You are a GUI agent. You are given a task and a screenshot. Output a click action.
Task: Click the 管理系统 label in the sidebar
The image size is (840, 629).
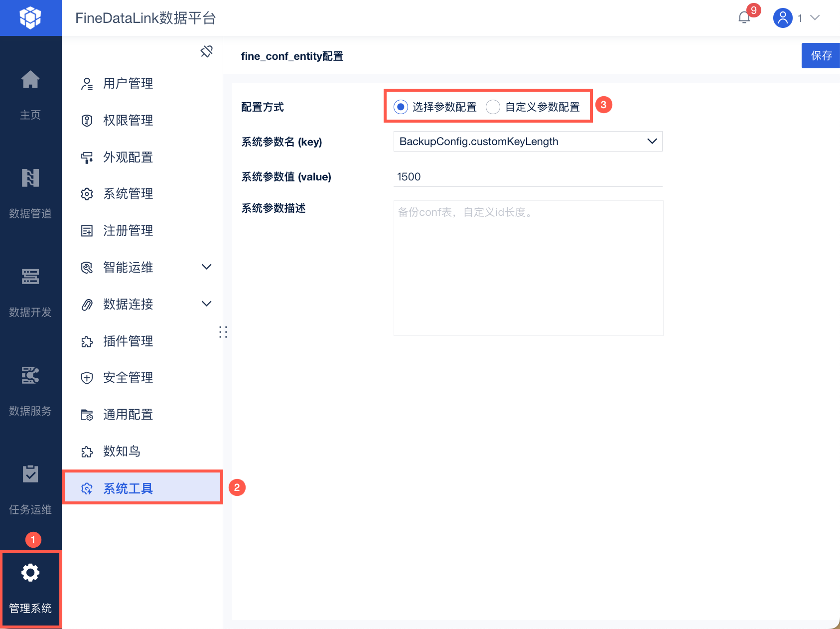coord(30,609)
